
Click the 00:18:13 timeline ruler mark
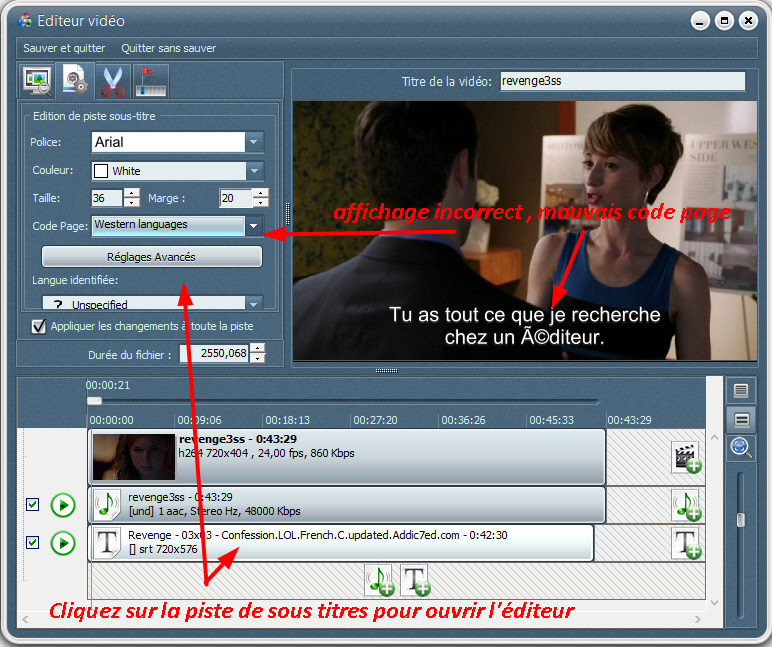(x=288, y=420)
